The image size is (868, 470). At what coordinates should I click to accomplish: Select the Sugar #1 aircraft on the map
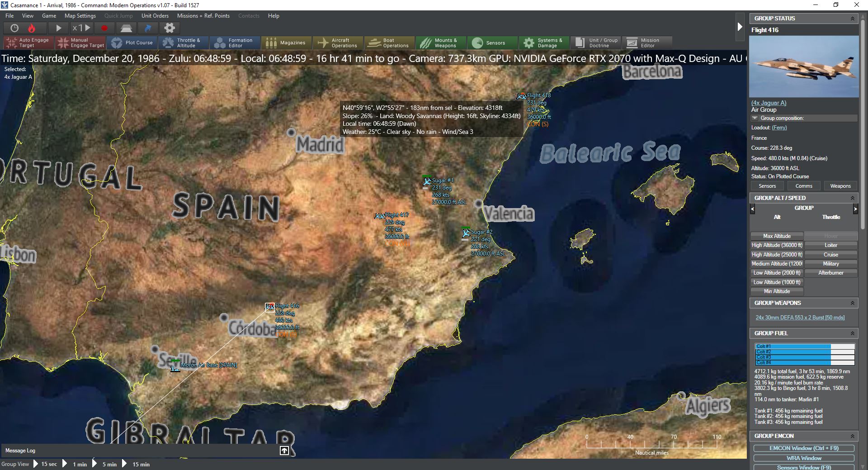pos(427,181)
